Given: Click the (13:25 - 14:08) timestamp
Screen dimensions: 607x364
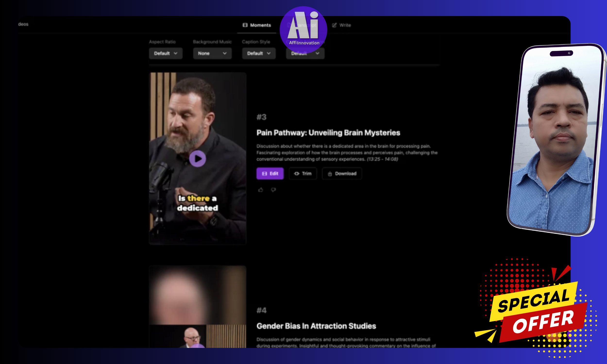Looking at the screenshot, I should click(382, 159).
